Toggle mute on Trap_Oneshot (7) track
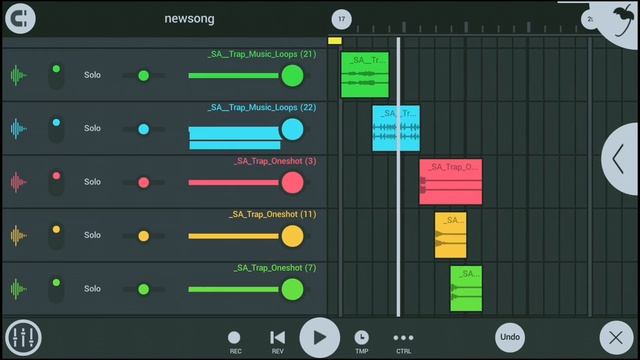Viewport: 640px width, 360px height. click(56, 289)
